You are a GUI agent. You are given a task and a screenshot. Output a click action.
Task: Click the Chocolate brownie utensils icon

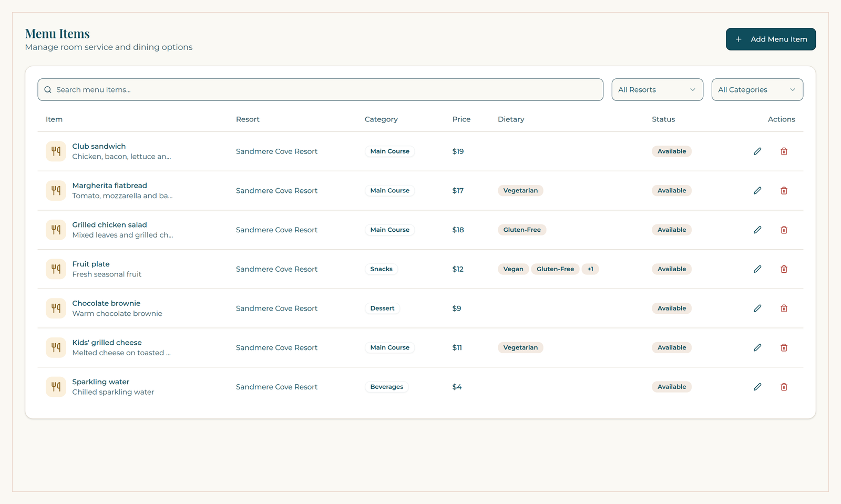[x=56, y=308]
